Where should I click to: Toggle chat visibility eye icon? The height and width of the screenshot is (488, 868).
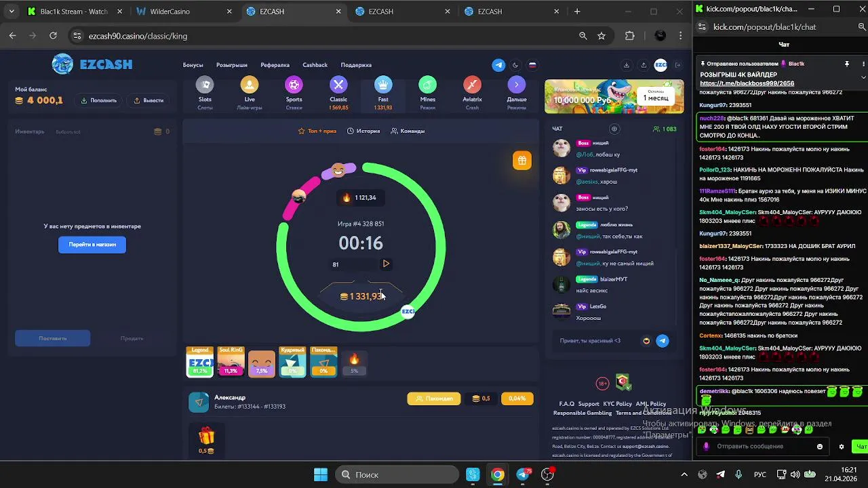[x=614, y=129]
